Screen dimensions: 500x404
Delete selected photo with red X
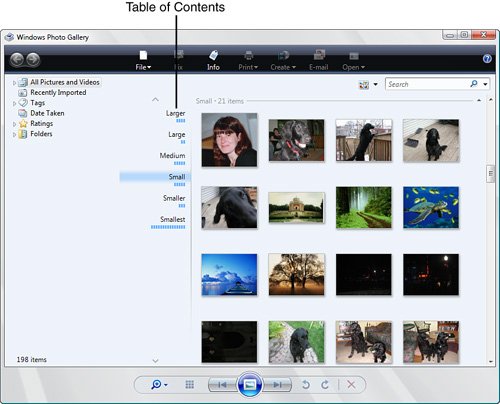click(x=351, y=385)
